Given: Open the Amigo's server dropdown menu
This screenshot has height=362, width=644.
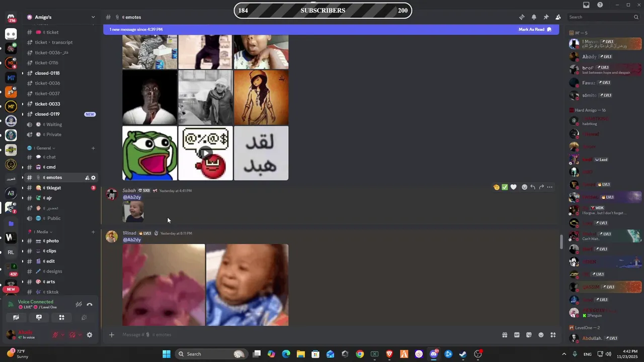Looking at the screenshot, I should pyautogui.click(x=93, y=17).
